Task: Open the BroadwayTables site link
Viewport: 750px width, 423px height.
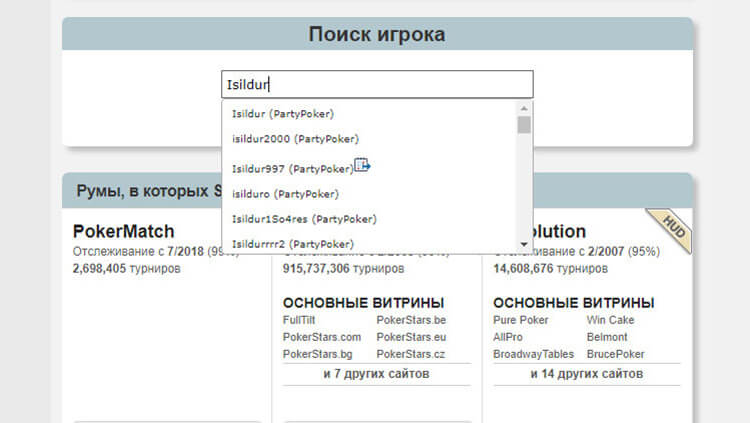Action: click(533, 355)
